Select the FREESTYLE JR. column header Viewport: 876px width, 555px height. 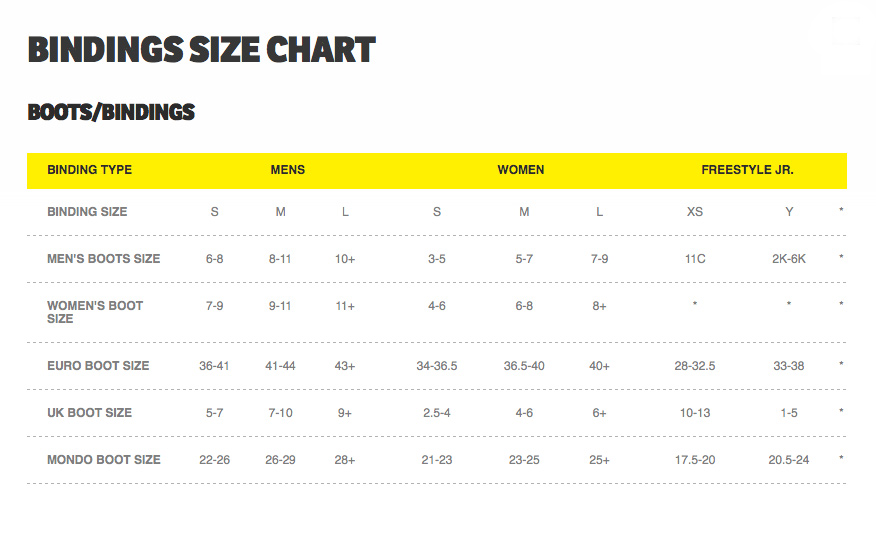(x=748, y=170)
